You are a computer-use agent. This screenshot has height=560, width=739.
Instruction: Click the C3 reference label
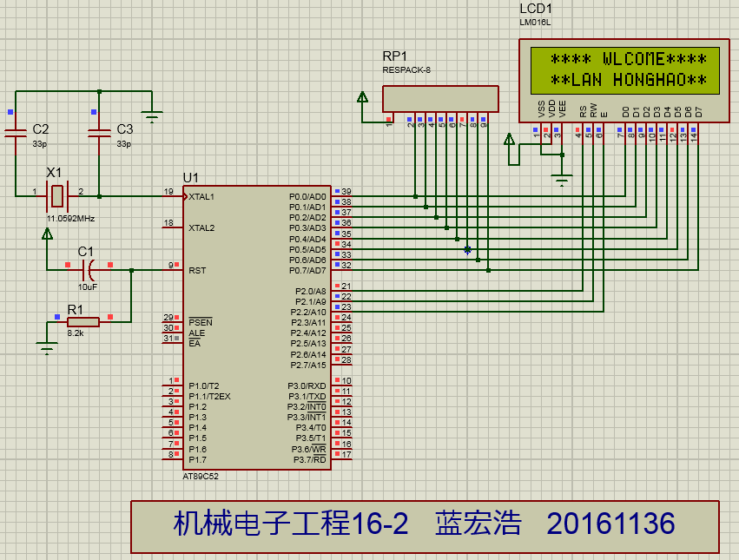[125, 129]
